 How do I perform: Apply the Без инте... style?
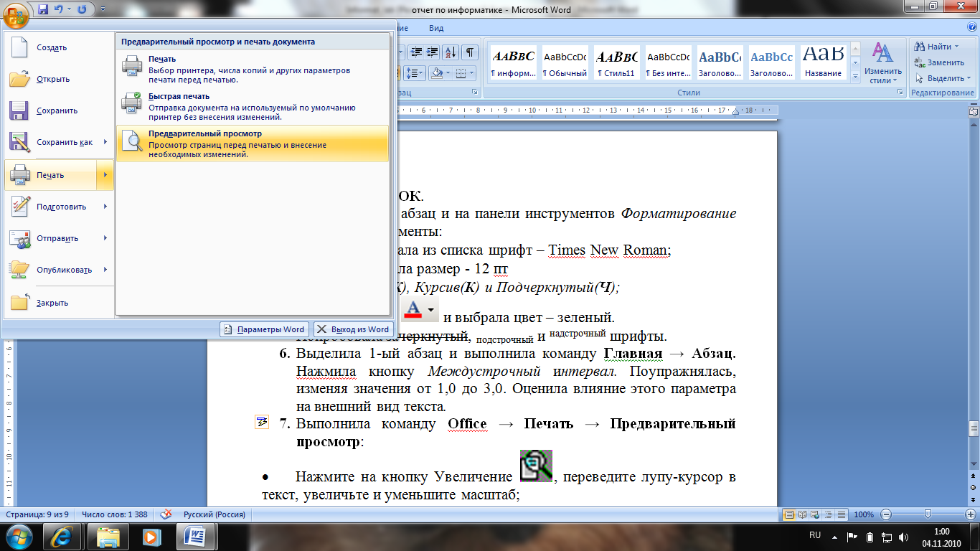coord(668,63)
